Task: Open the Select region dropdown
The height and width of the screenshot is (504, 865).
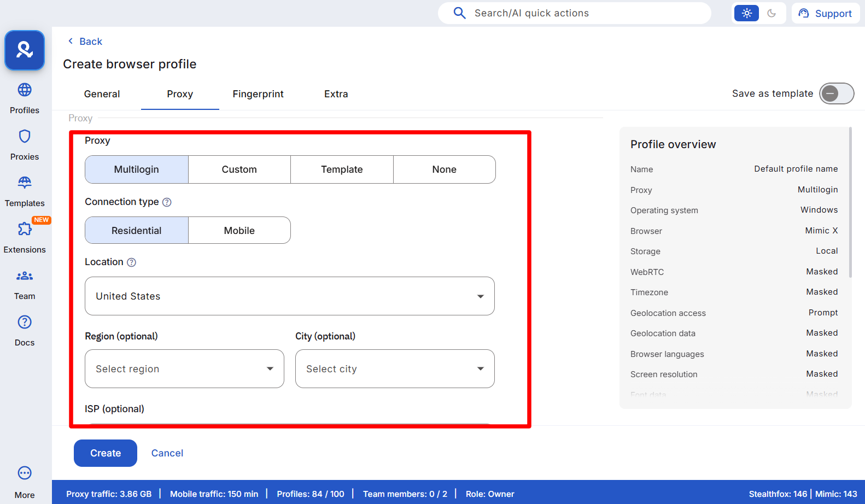Action: [x=184, y=369]
